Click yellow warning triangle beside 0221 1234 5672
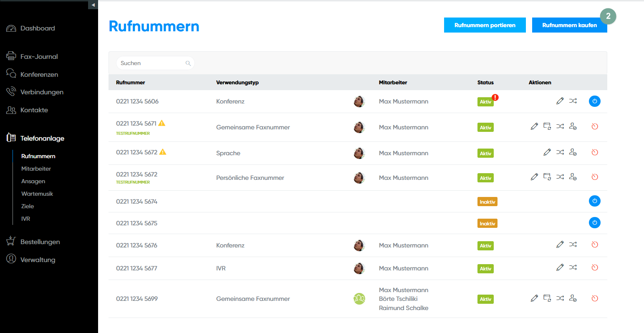Viewport: 644px width, 333px height. coord(163,152)
